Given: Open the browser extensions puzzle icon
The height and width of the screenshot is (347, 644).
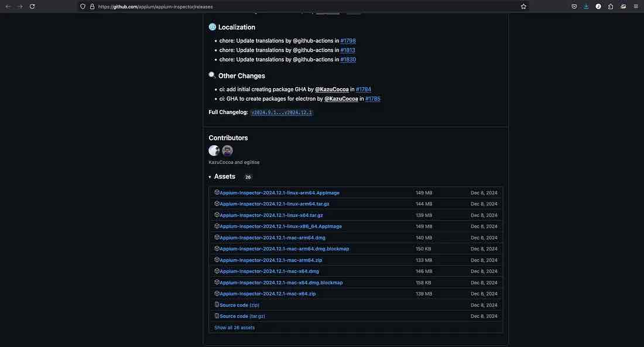Looking at the screenshot, I should tap(611, 6).
